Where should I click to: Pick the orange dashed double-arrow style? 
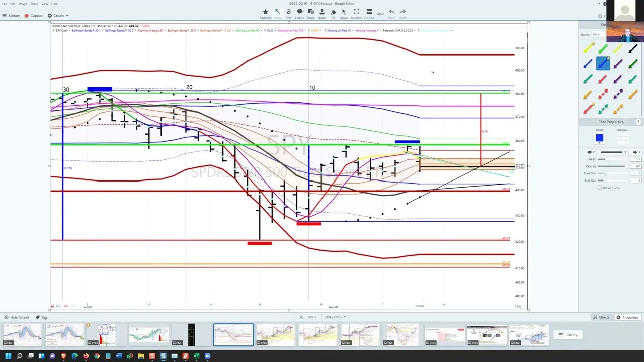[618, 109]
